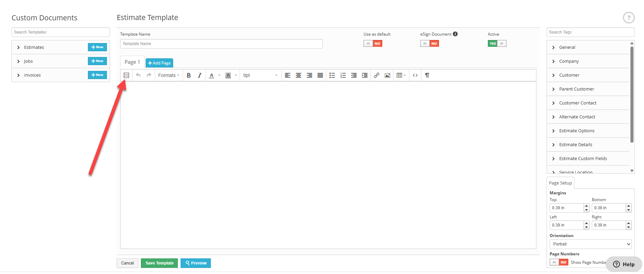This screenshot has height=274, width=644.
Task: Align text left
Action: tap(288, 75)
